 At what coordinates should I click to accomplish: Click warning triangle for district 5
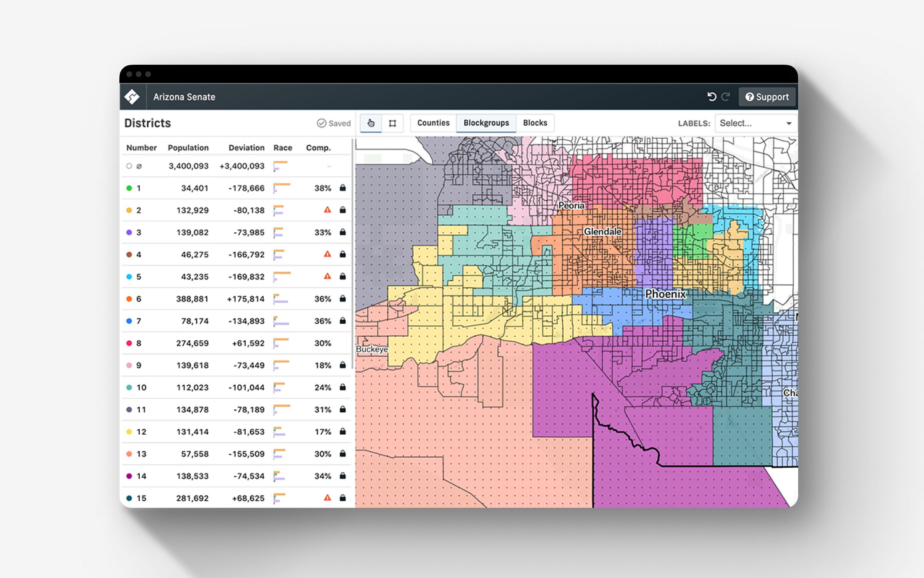[327, 276]
